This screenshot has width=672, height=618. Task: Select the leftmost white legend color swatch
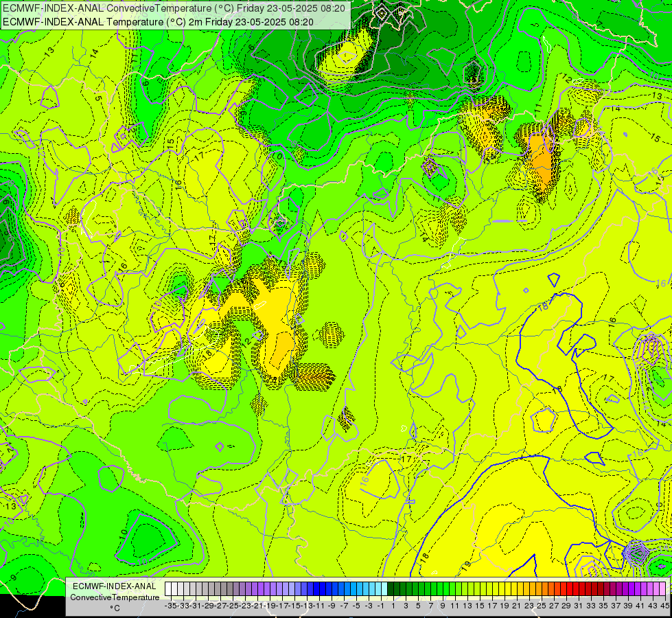(168, 589)
